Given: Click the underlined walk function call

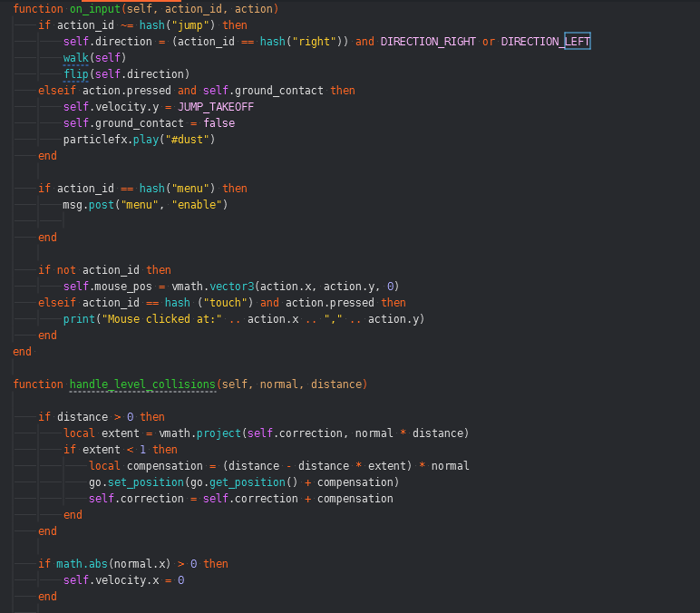Looking at the screenshot, I should click(75, 58).
